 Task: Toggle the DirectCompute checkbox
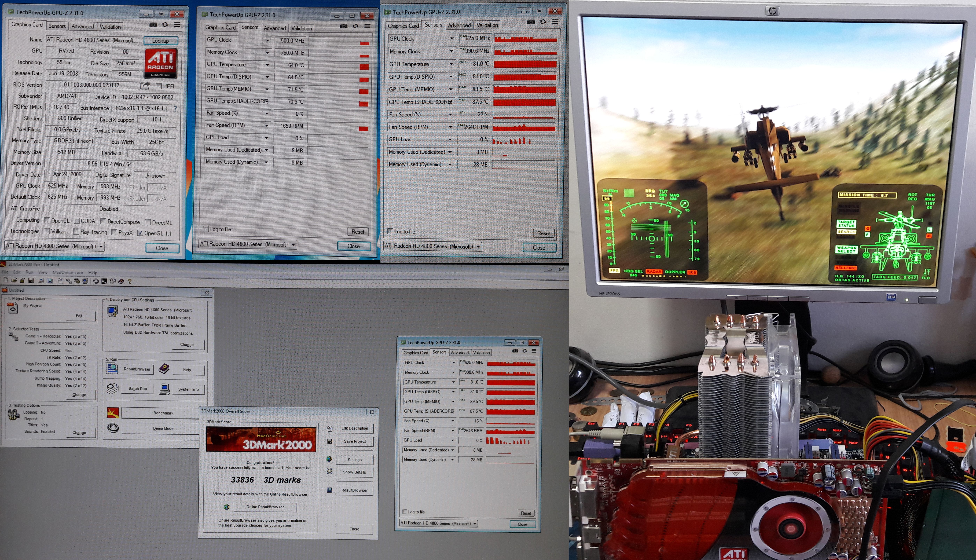point(103,222)
